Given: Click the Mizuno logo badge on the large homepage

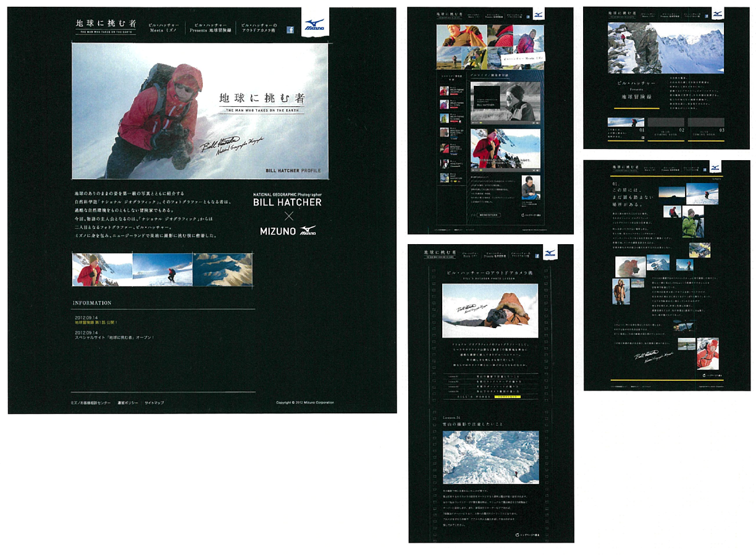Looking at the screenshot, I should click(x=314, y=24).
